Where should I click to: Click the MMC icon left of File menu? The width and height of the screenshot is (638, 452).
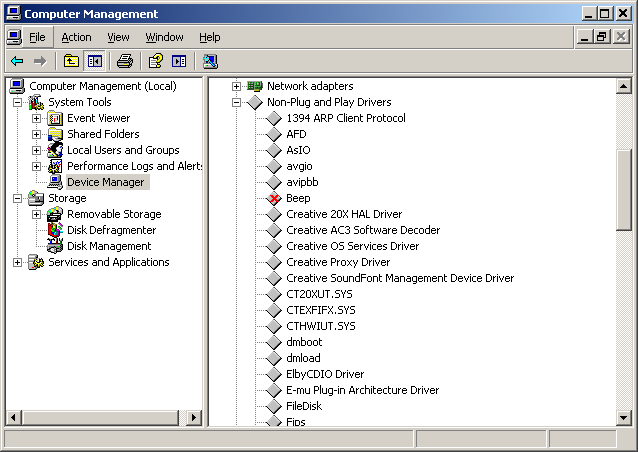click(14, 37)
